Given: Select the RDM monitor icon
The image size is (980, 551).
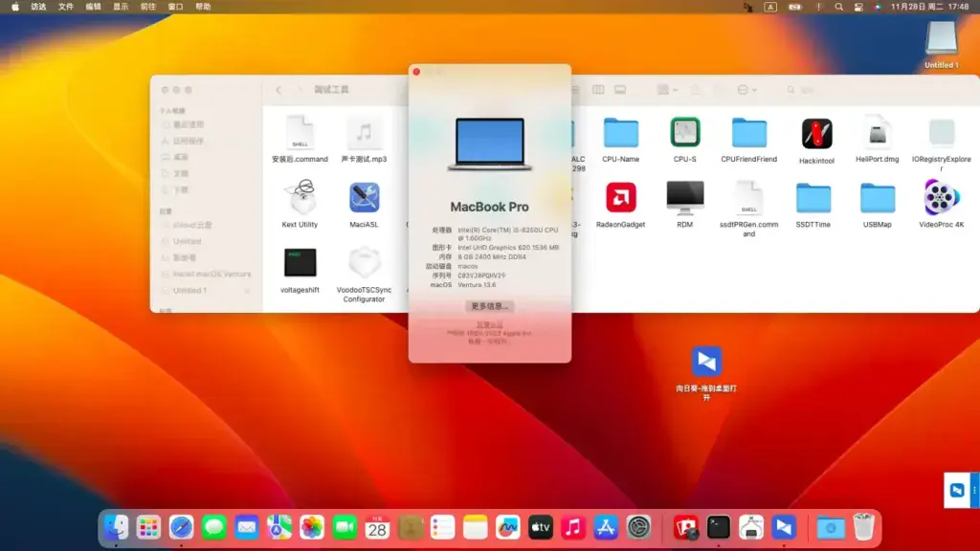Looking at the screenshot, I should click(685, 198).
